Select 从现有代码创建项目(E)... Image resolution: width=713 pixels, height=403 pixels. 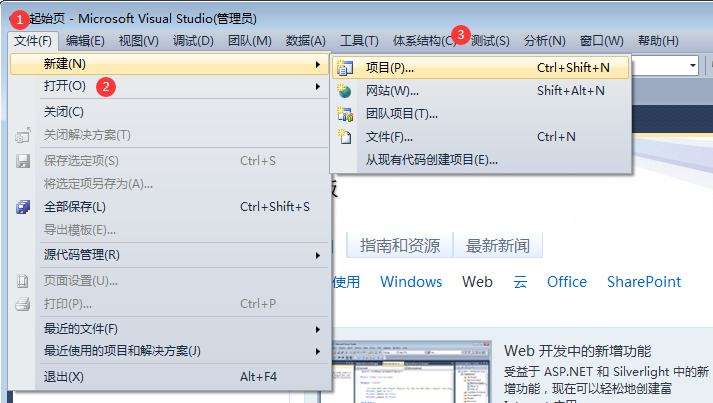(480, 160)
